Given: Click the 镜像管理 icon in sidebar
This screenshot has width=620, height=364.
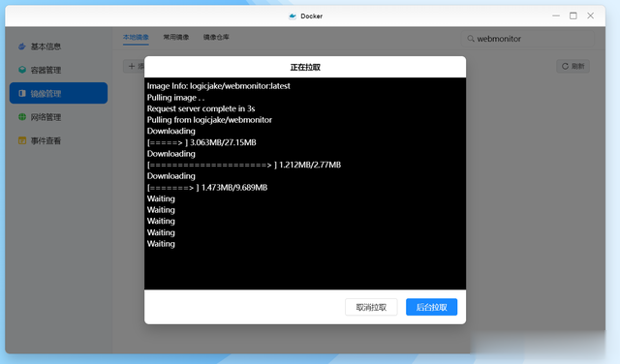Looking at the screenshot, I should coord(22,94).
